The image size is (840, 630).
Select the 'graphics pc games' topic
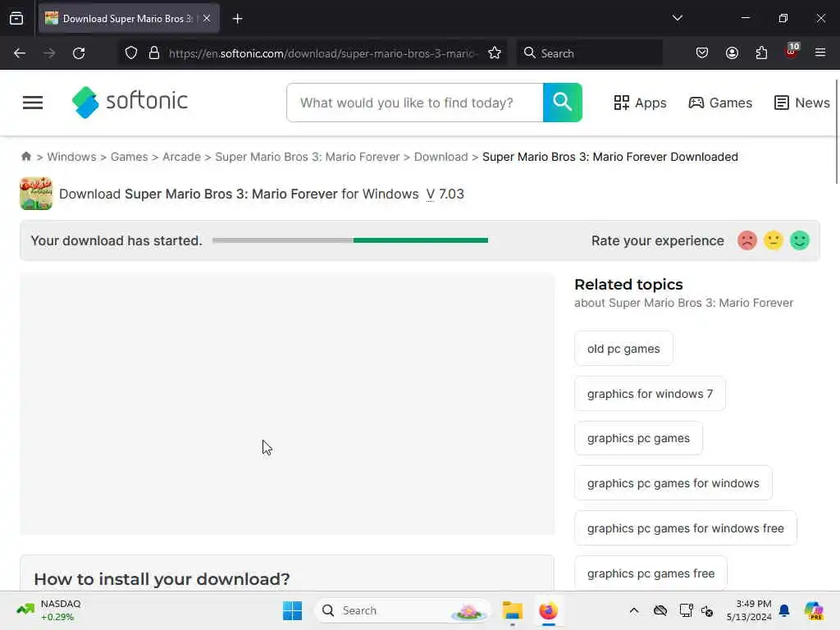point(638,438)
